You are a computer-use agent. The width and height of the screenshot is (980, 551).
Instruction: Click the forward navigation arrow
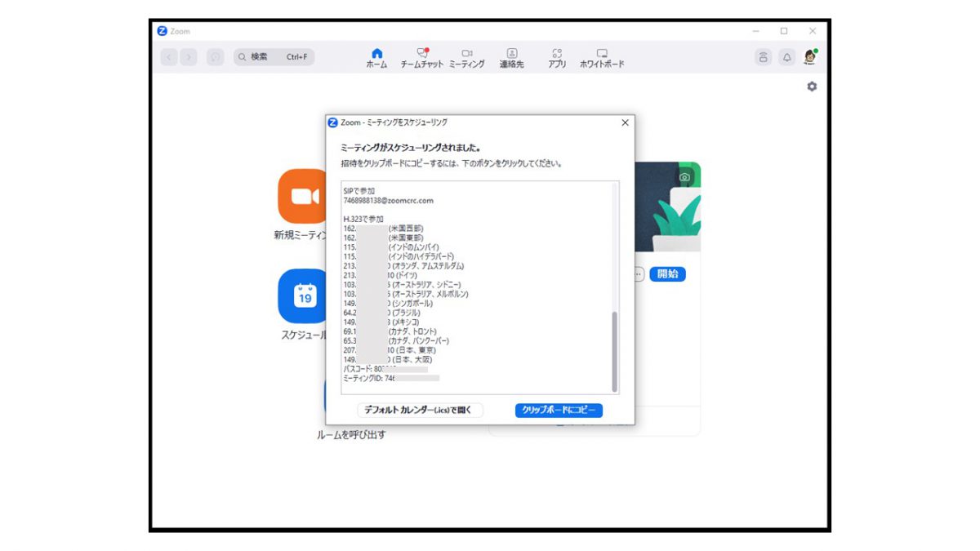pos(189,57)
